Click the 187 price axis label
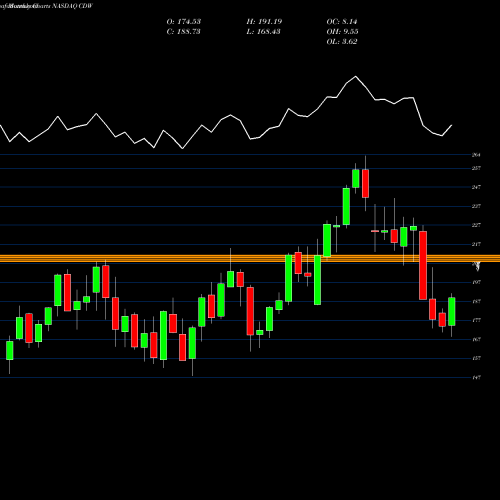Viewport: 500px width, 500px height. tap(476, 301)
